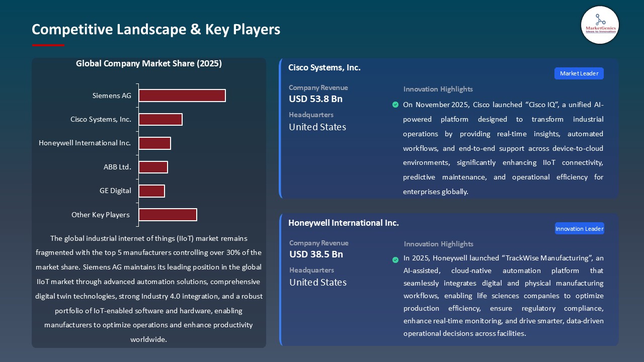Select the ABB Ltd. bar in the chart
The height and width of the screenshot is (362, 644).
(153, 166)
